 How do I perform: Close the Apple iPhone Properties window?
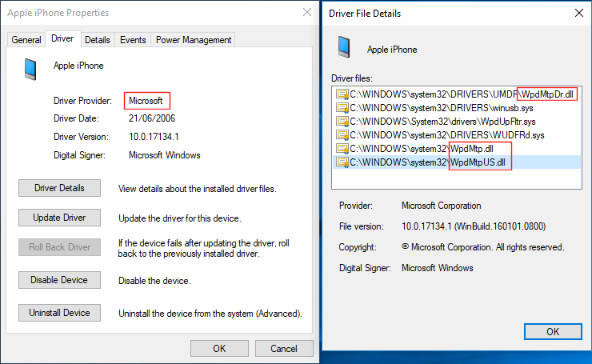click(x=307, y=13)
